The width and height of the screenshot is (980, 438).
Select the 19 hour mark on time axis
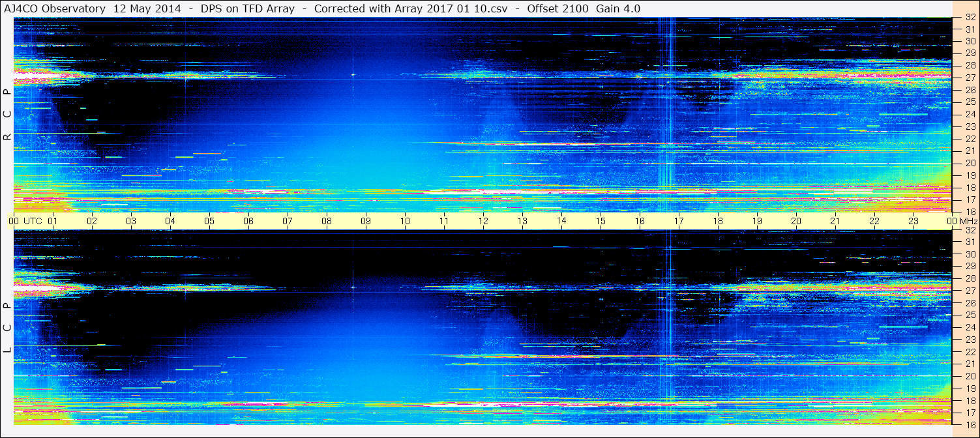[x=757, y=221]
